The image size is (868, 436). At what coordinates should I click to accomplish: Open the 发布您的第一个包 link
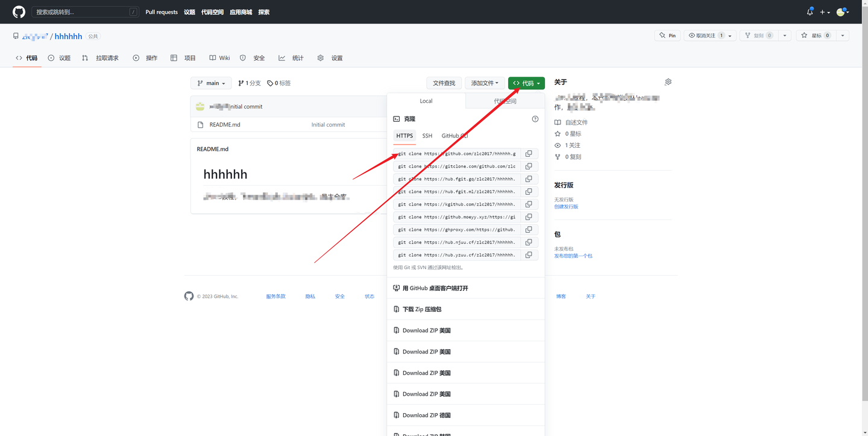[573, 255]
